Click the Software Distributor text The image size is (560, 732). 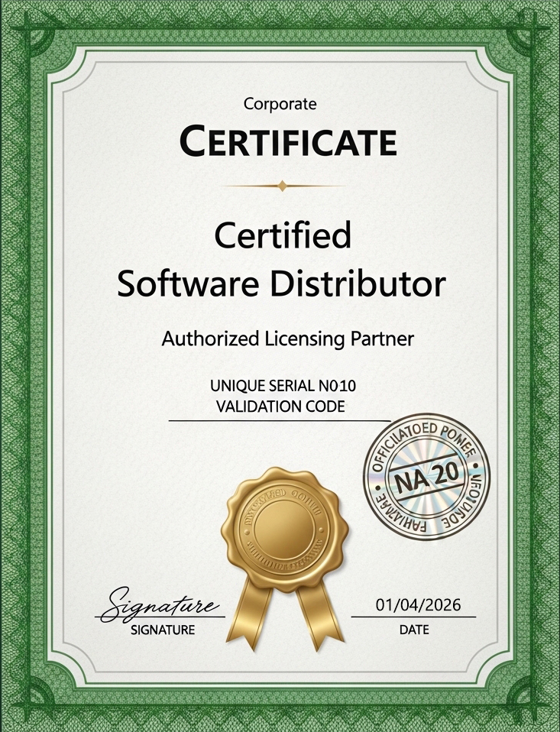click(280, 284)
